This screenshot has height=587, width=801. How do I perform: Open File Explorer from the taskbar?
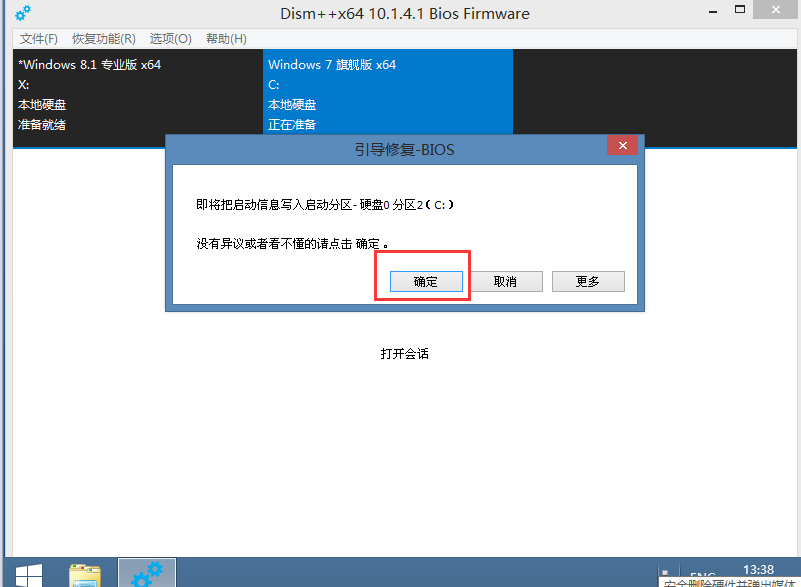85,575
